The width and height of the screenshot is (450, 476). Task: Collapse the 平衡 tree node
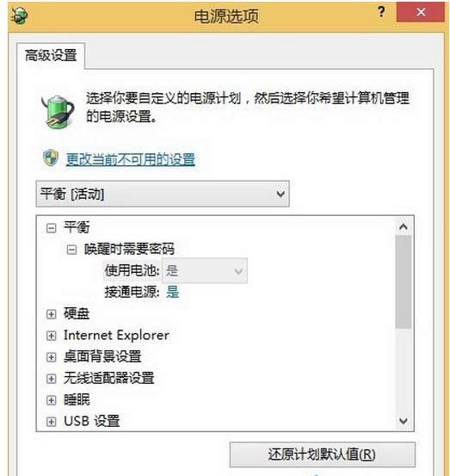51,228
